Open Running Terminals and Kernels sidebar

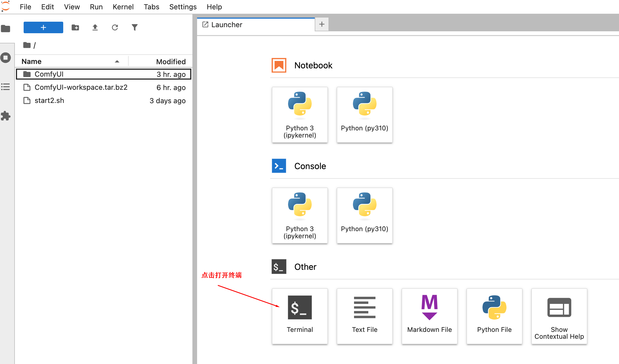(x=5, y=58)
